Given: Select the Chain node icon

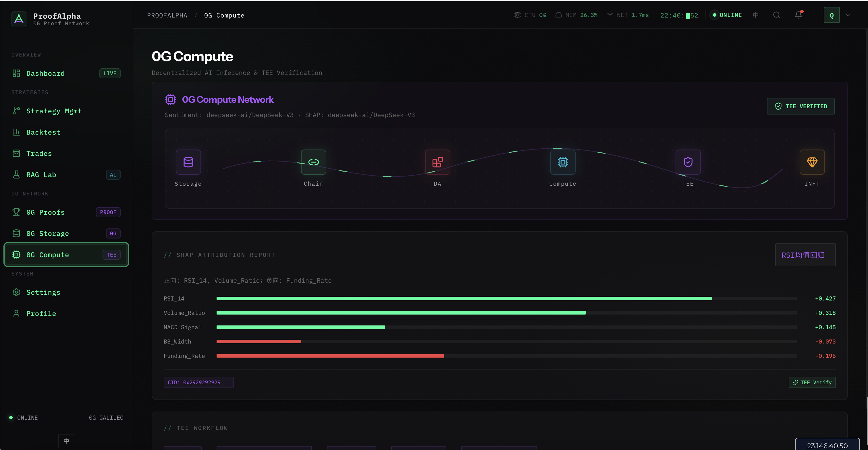Looking at the screenshot, I should [313, 162].
